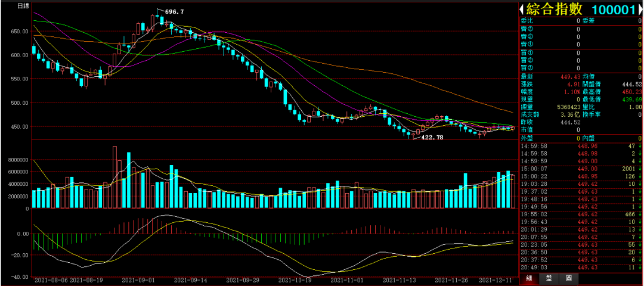Select the 696.7 high price label
Image resolution: width=644 pixels, height=286 pixels.
coord(174,12)
